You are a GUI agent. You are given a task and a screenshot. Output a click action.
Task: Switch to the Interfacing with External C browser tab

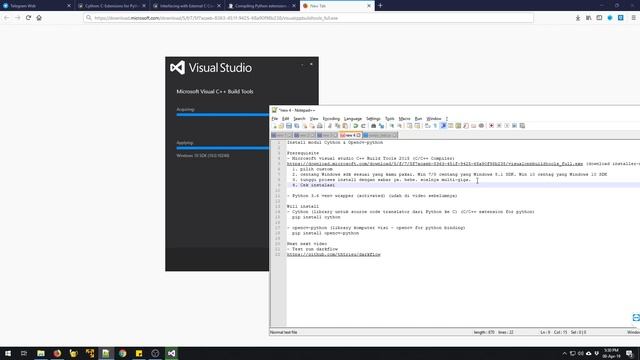click(186, 6)
